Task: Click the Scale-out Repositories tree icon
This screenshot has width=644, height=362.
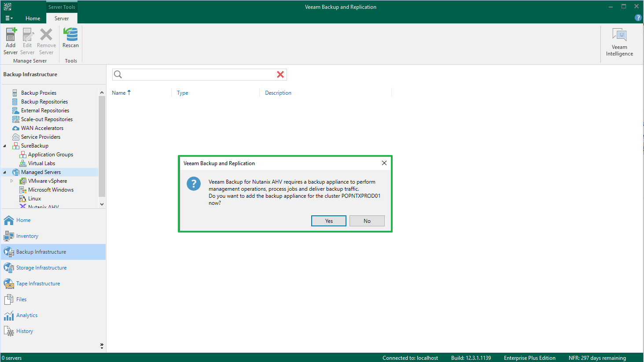Action: [x=15, y=119]
